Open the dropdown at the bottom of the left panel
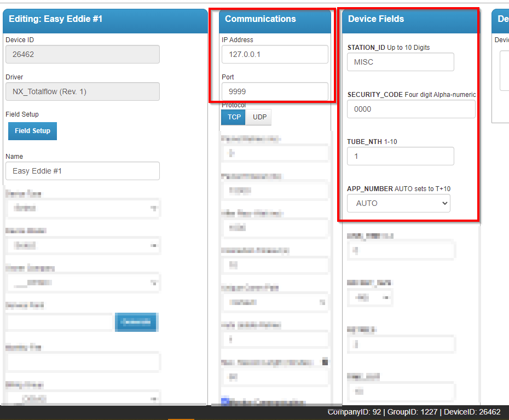 pos(82,397)
